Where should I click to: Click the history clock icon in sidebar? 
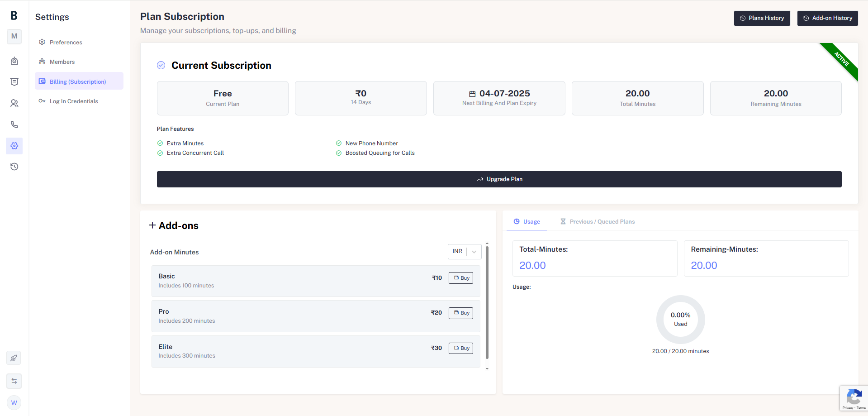pos(14,167)
